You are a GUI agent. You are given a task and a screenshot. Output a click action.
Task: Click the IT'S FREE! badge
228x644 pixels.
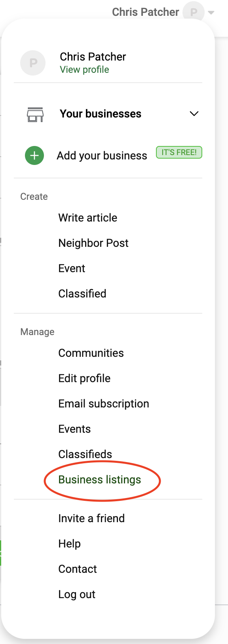coord(179,152)
